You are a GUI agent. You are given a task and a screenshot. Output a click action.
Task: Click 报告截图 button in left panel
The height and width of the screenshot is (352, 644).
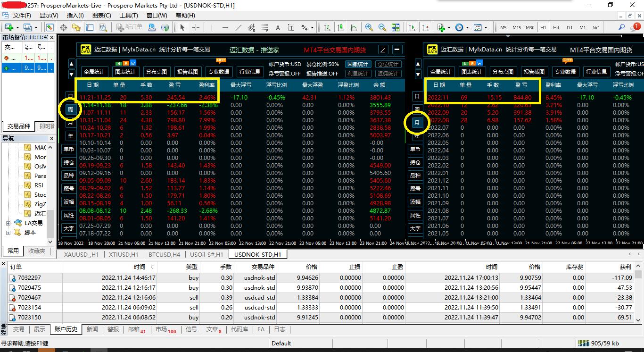188,72
